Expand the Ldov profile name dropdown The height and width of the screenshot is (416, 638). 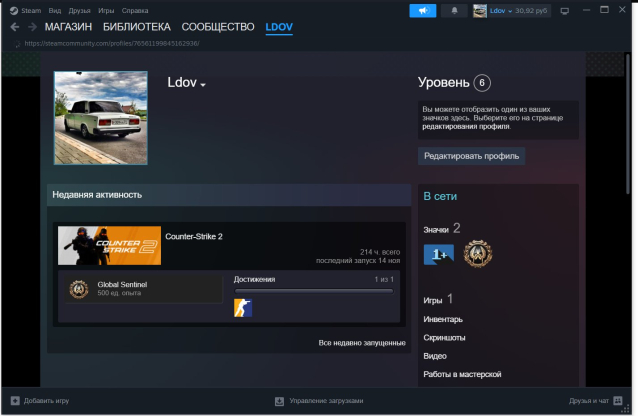coord(187,82)
